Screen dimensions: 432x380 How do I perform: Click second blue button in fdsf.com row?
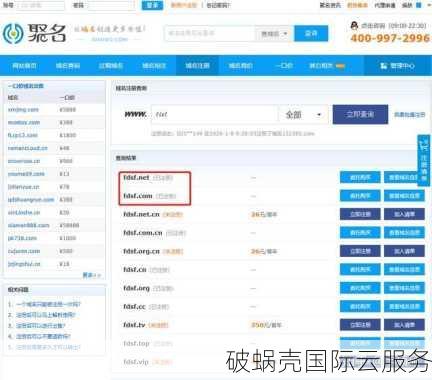pyautogui.click(x=404, y=196)
